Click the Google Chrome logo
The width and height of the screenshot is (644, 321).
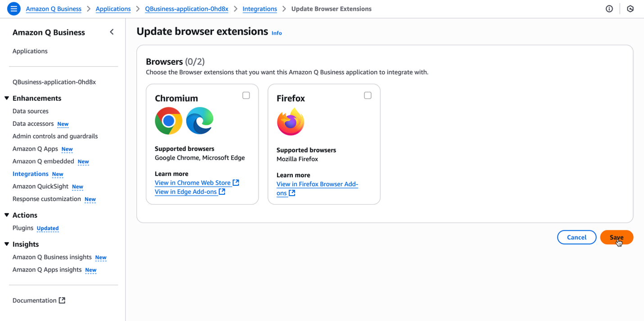(168, 121)
